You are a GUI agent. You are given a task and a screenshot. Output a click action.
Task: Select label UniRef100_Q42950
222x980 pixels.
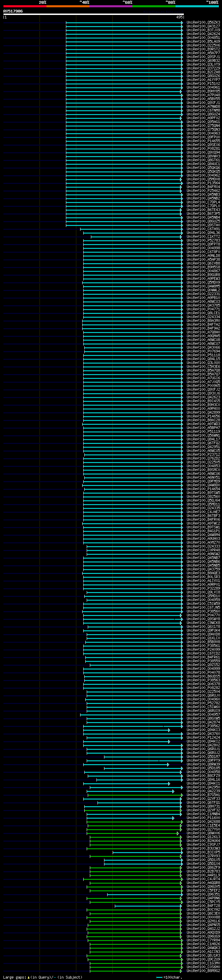[203, 787]
